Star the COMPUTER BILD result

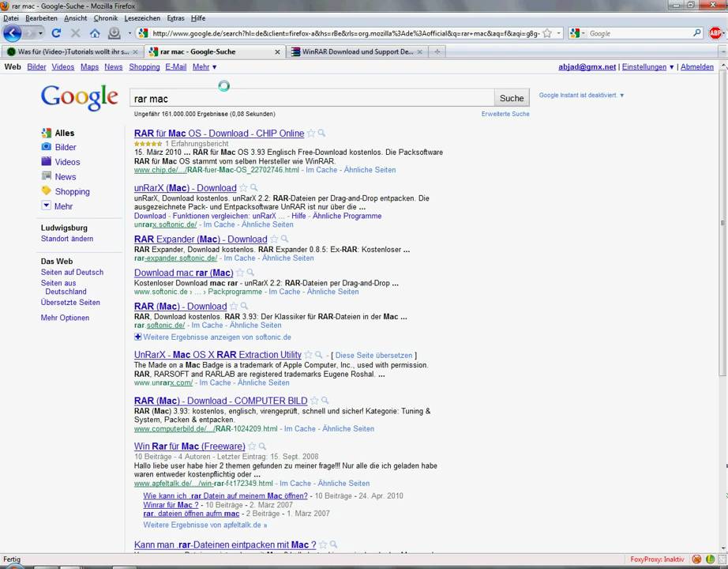tap(314, 400)
